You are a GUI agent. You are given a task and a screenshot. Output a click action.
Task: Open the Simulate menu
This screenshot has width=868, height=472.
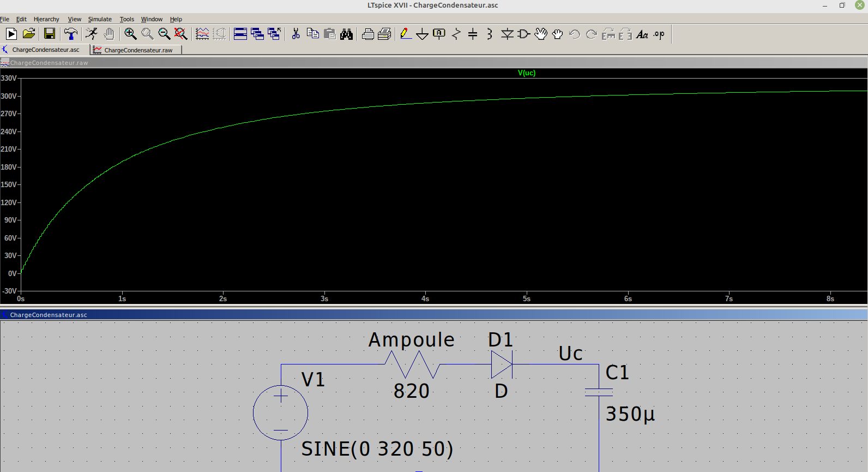tap(100, 19)
